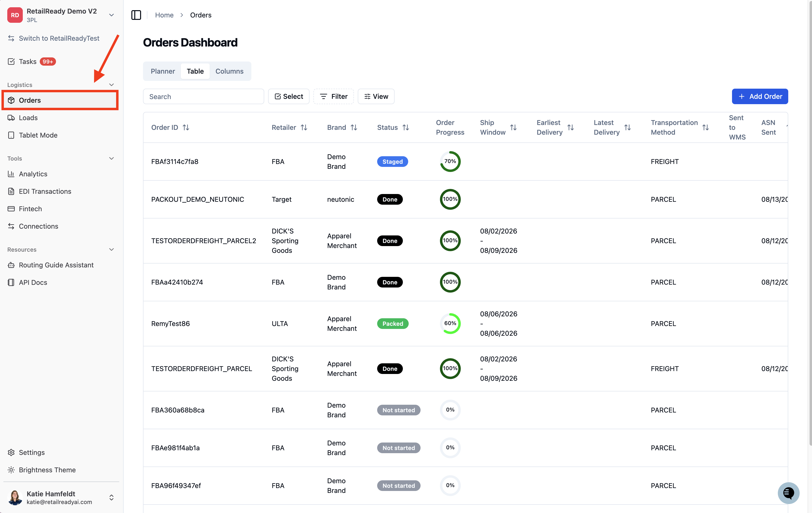
Task: Expand the RetailReady Demo V2 workspace dropdown
Action: pos(111,15)
